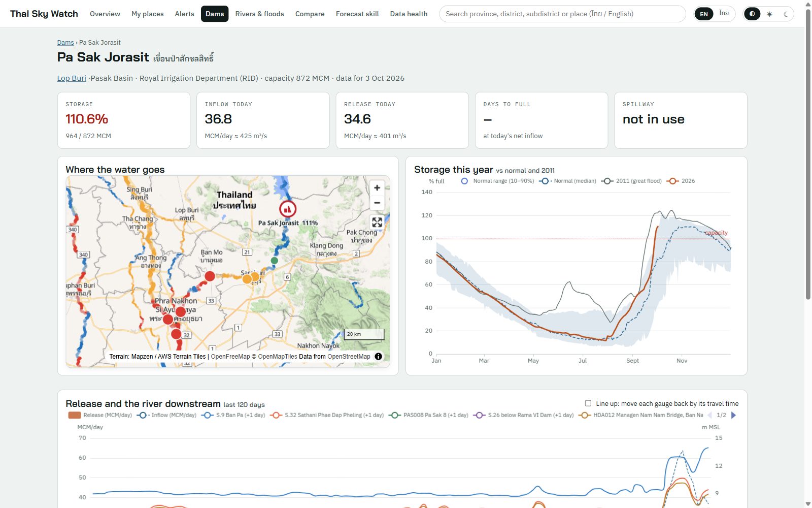This screenshot has width=812, height=508.
Task: Toggle S.26 below Rama VI Dam series
Action: [524, 415]
